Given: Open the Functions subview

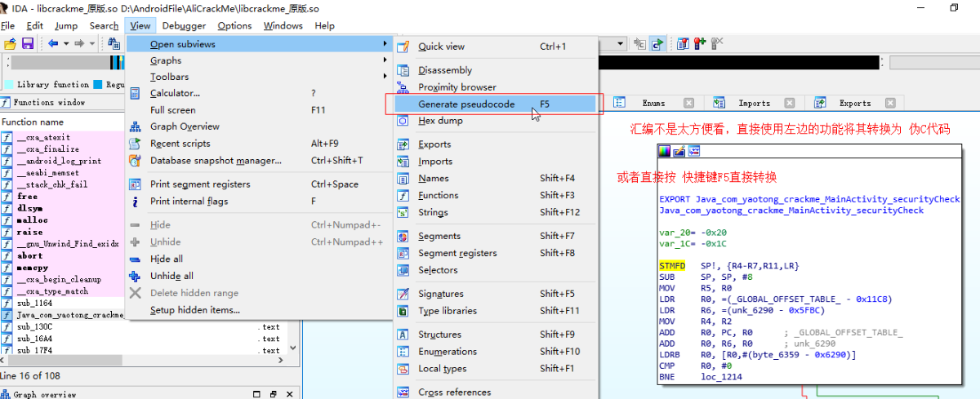Looking at the screenshot, I should tap(495, 195).
